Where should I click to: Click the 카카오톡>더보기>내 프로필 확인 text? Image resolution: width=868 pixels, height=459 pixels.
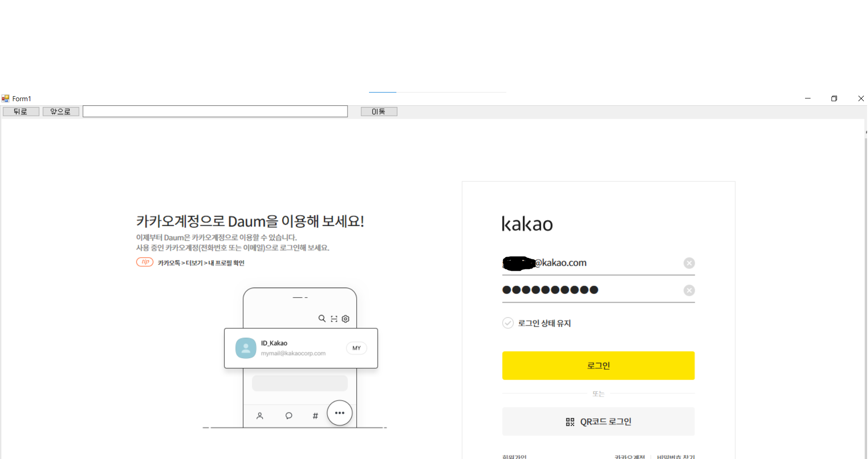(201, 263)
